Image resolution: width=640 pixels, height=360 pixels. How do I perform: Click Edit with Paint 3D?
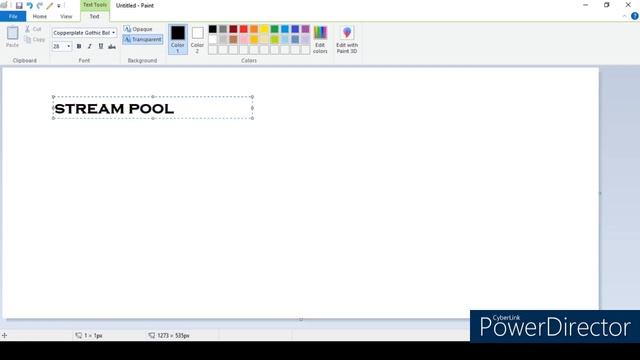tap(347, 39)
